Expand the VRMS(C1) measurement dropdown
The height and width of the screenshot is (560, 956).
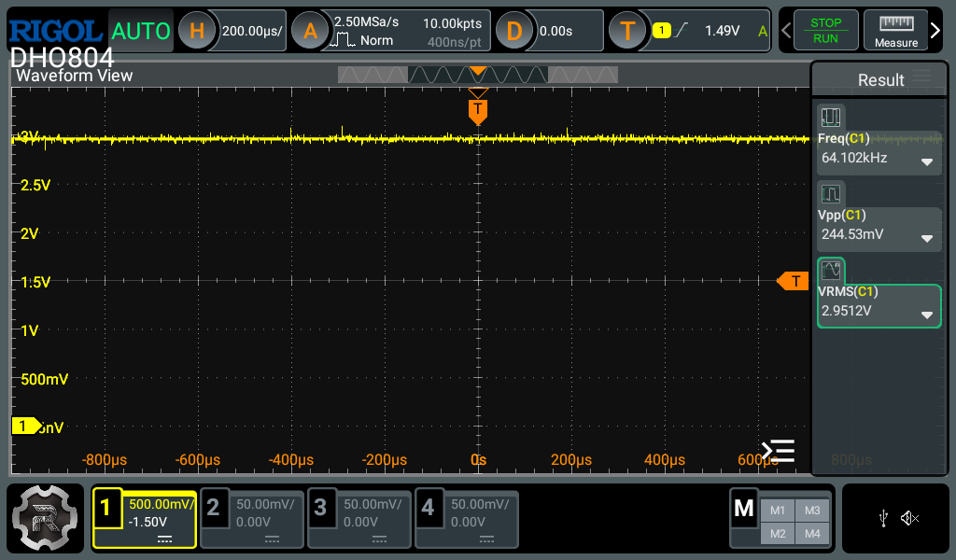(927, 315)
